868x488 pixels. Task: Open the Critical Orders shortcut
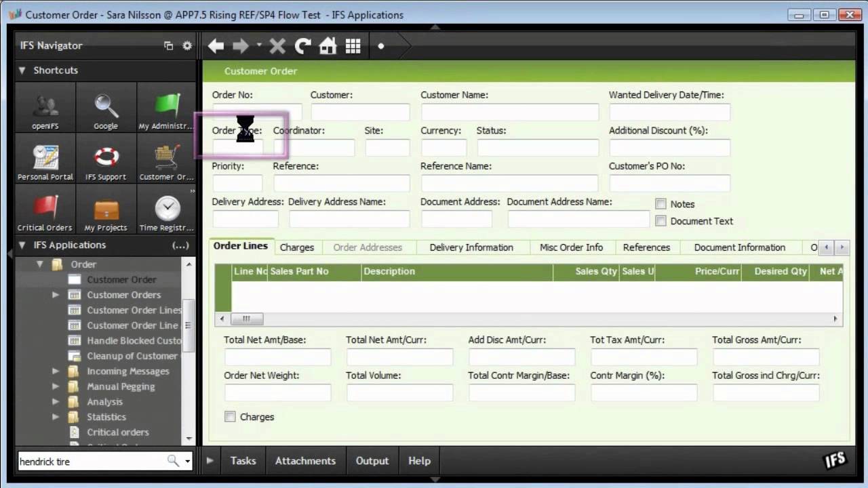[x=45, y=210]
